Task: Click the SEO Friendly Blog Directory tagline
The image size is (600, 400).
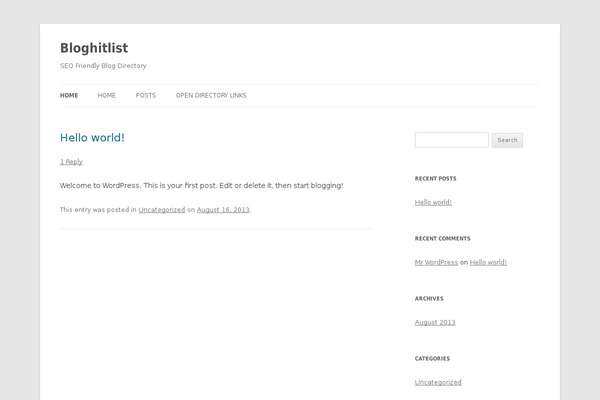Action: coord(103,66)
